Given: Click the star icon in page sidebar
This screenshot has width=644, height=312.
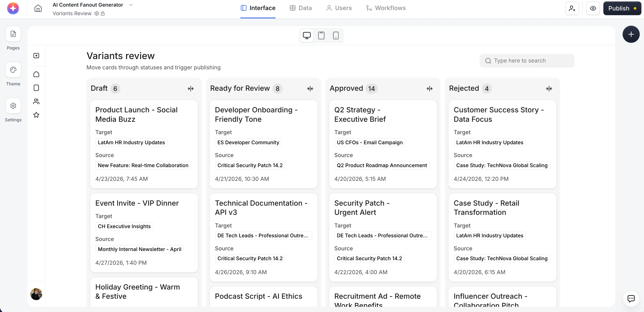Looking at the screenshot, I should [36, 115].
